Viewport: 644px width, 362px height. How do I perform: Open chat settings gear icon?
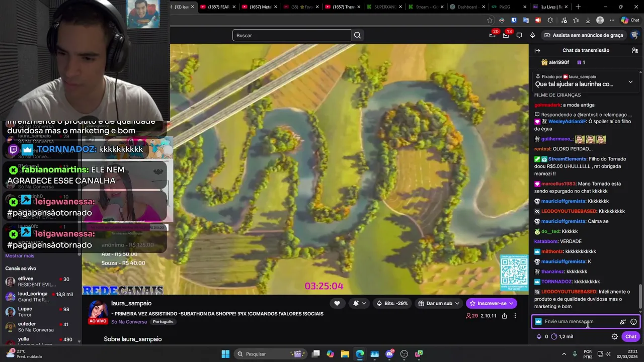click(x=615, y=336)
